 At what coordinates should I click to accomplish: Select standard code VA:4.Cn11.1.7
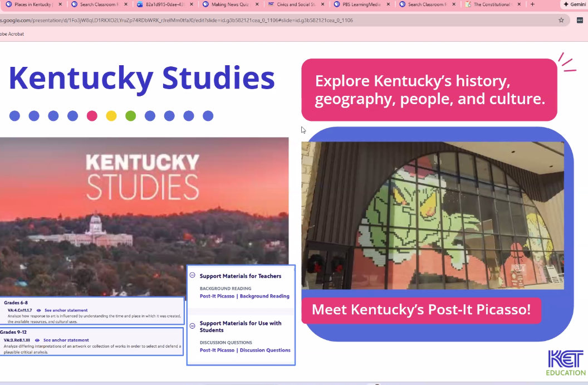(x=20, y=310)
